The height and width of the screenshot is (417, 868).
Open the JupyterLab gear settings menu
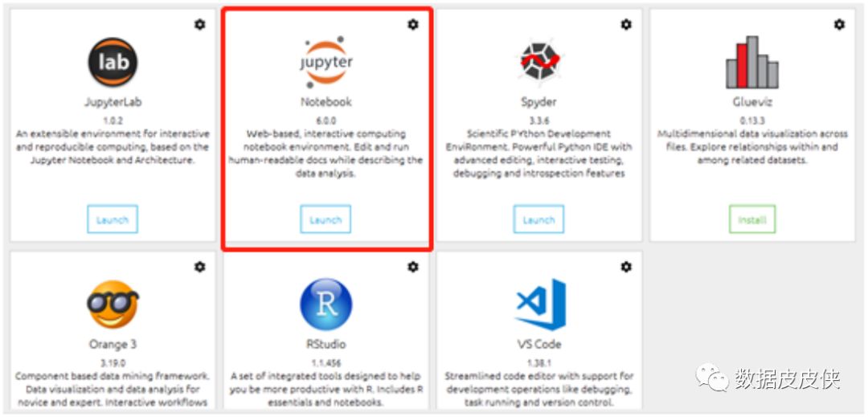(200, 24)
